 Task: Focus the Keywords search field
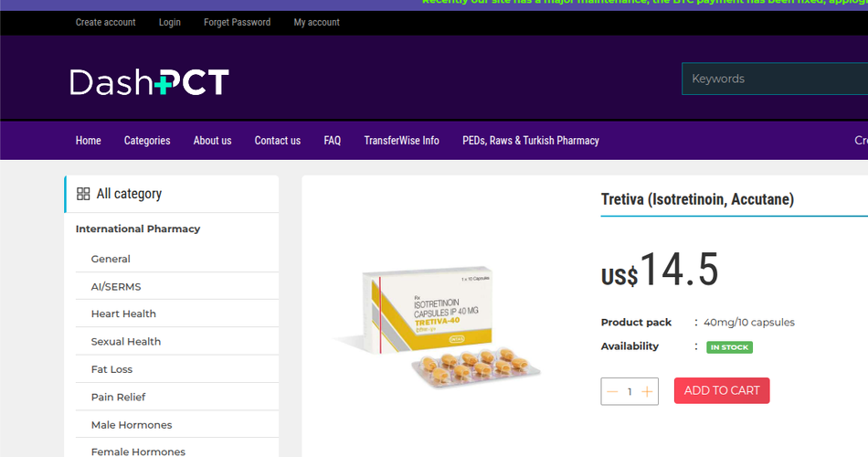775,79
